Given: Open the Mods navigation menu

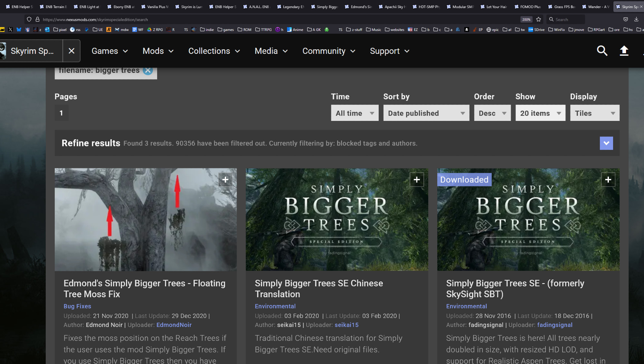Looking at the screenshot, I should click(158, 51).
